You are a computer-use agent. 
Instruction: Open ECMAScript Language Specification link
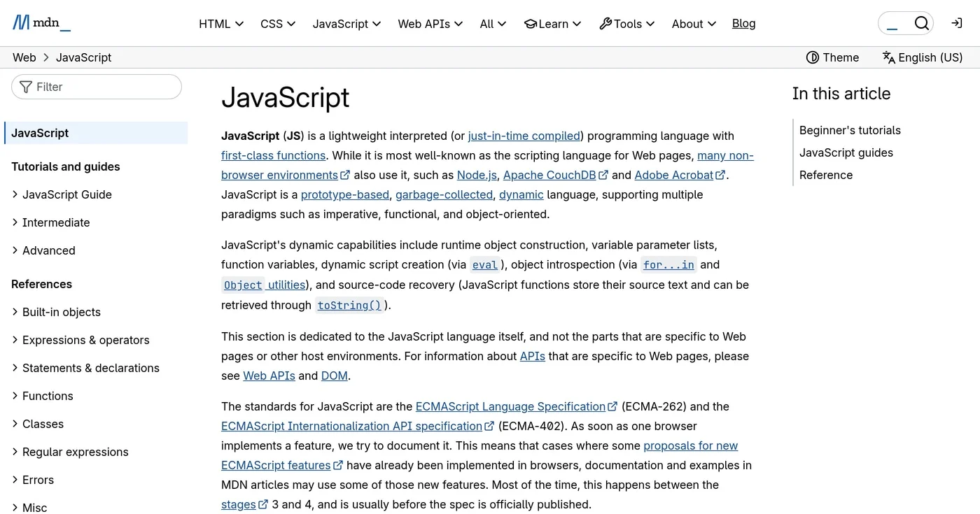pyautogui.click(x=517, y=406)
